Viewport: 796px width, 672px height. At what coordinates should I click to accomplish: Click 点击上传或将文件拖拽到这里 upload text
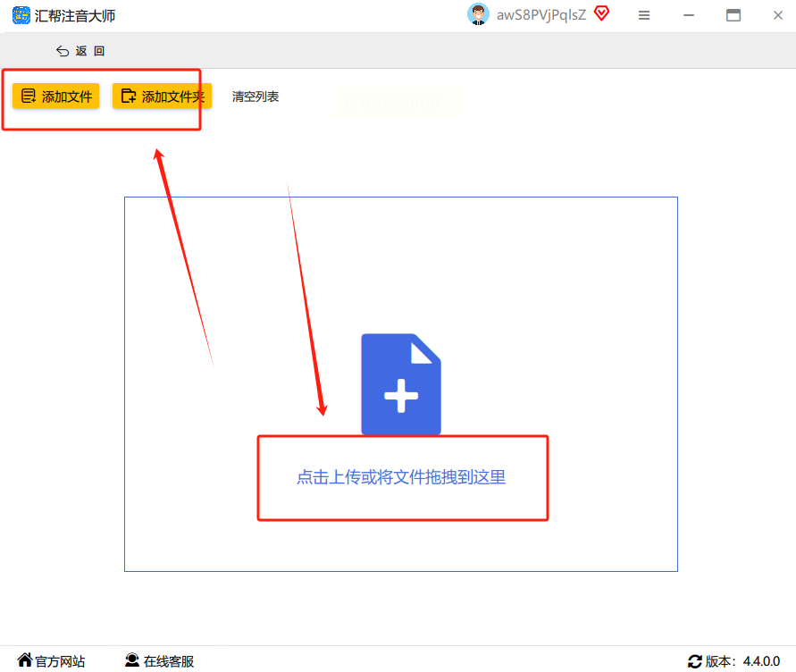[401, 477]
